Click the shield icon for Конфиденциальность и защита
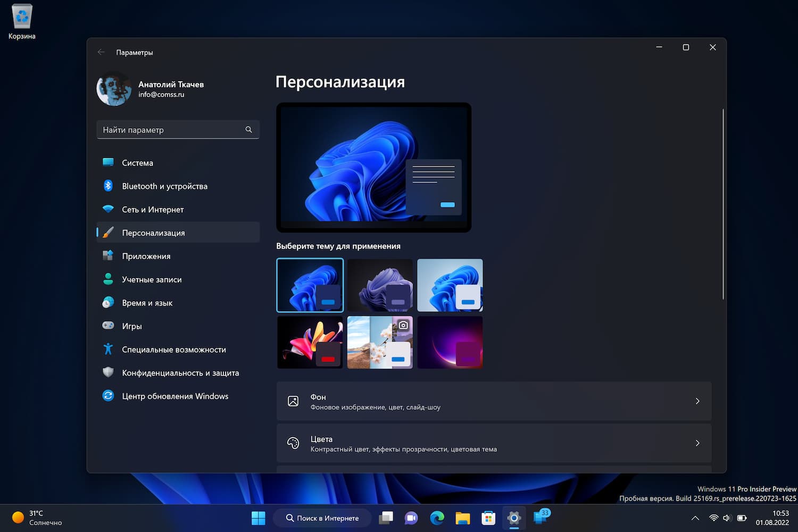 (108, 372)
